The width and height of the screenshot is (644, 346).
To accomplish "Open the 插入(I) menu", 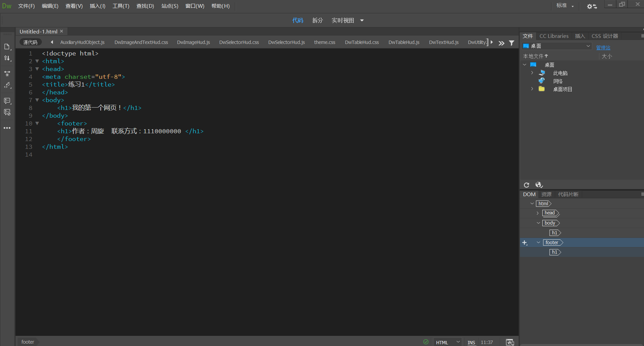I will [97, 6].
